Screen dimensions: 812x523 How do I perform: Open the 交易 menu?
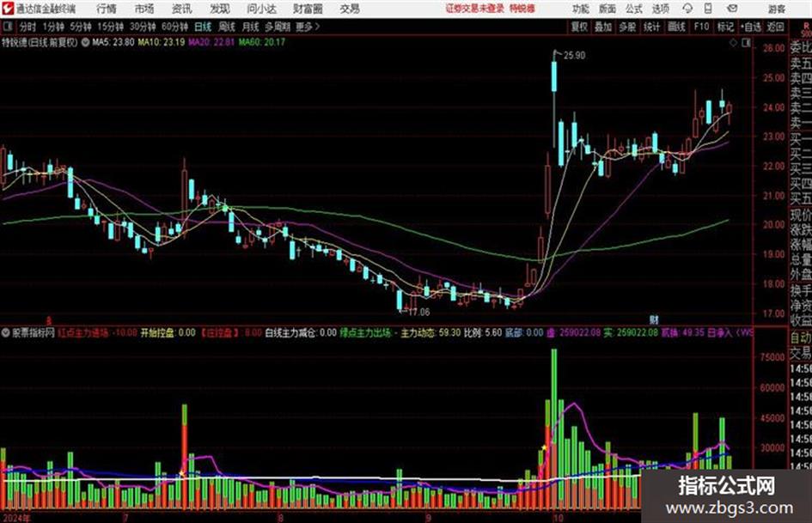(350, 9)
